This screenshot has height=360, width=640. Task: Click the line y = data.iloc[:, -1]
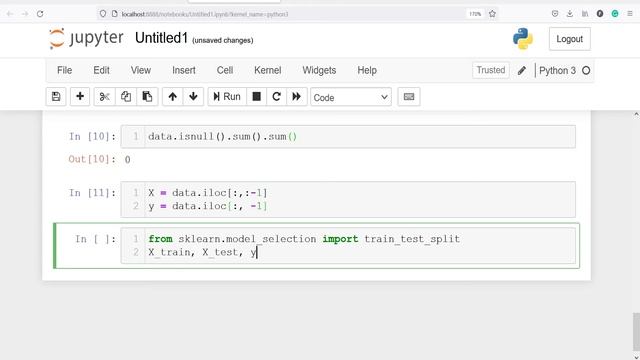(x=208, y=206)
